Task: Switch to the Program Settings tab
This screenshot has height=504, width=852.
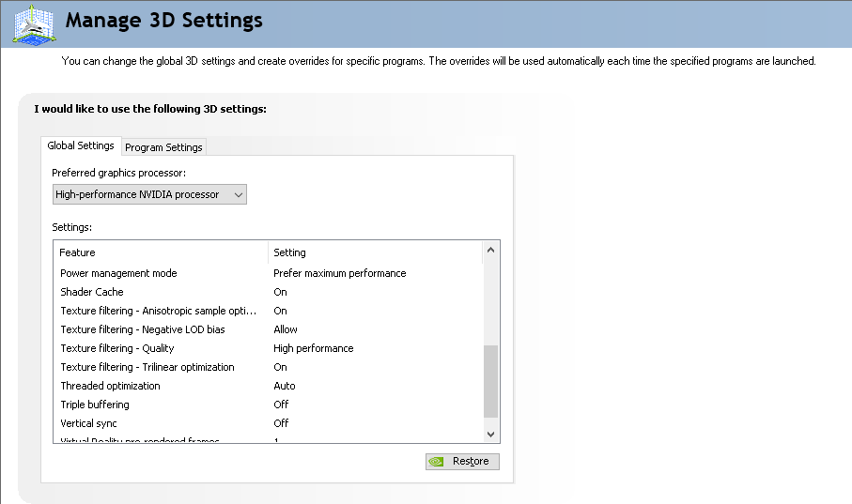Action: coord(163,147)
